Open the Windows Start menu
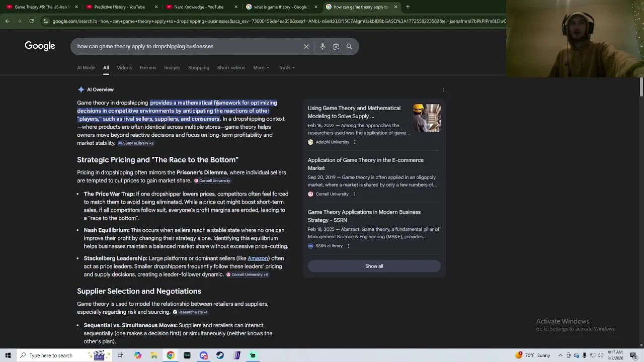This screenshot has height=362, width=644. click(x=8, y=355)
